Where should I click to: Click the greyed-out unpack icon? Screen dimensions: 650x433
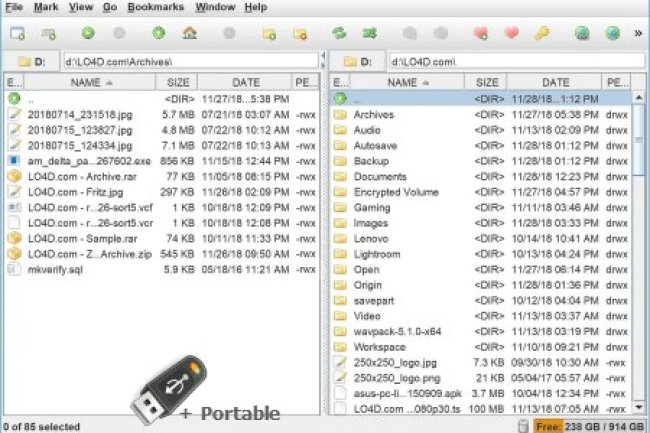(440, 33)
